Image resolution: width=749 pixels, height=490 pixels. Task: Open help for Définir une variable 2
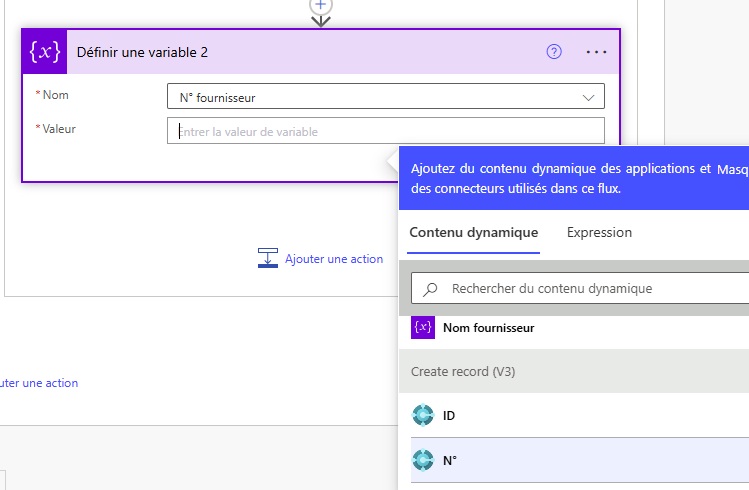554,52
